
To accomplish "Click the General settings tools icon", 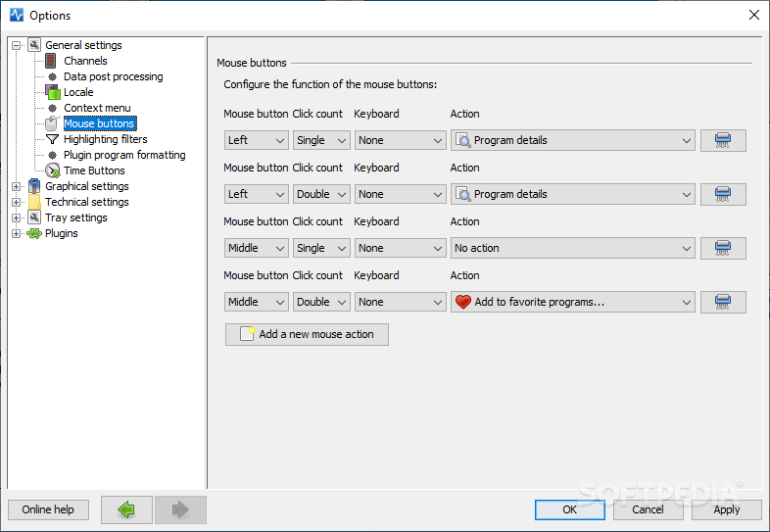I will point(34,45).
